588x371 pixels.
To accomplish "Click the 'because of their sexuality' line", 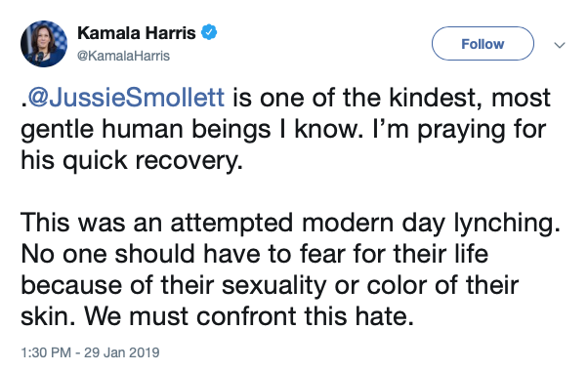I will click(173, 285).
